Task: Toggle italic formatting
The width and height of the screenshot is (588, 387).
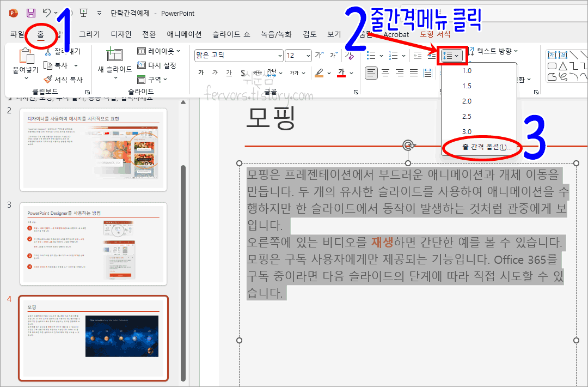Action: point(214,72)
